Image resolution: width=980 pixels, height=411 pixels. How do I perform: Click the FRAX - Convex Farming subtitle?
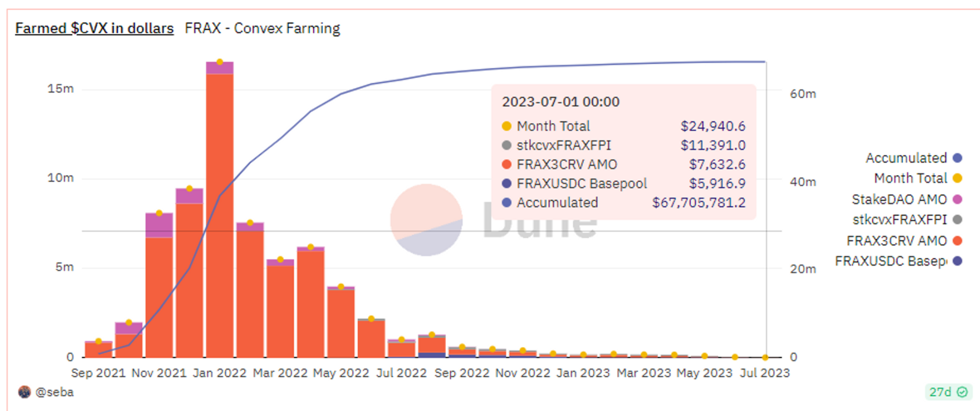tap(262, 28)
